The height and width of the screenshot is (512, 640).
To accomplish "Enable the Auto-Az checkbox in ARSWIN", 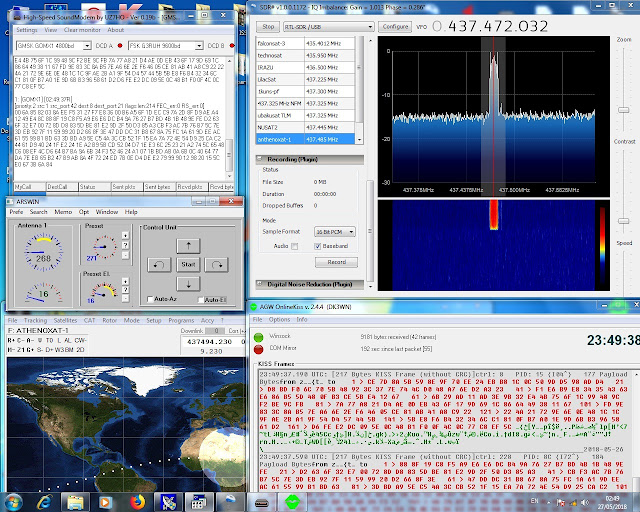I will click(x=150, y=299).
